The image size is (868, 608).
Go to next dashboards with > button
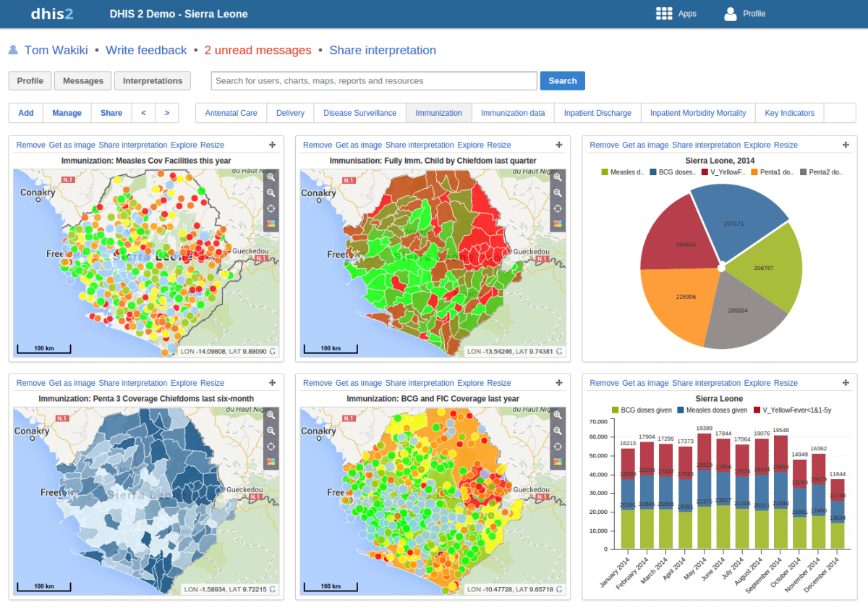[x=167, y=113]
